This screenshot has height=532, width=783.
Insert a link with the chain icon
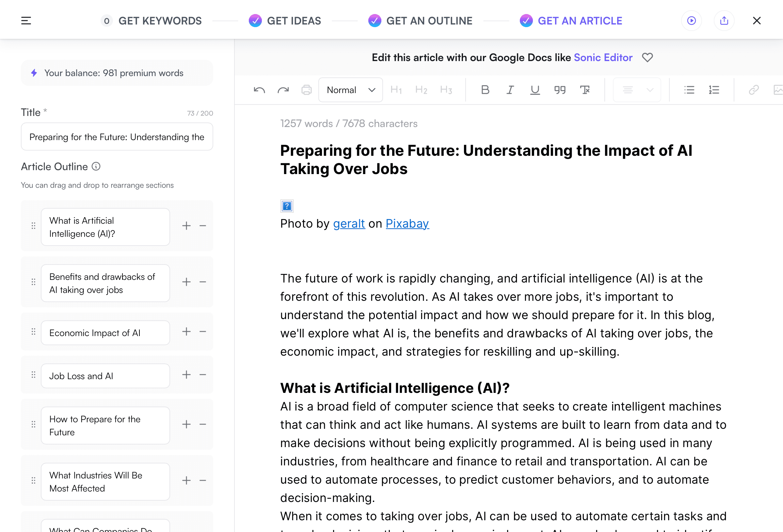[x=754, y=89]
